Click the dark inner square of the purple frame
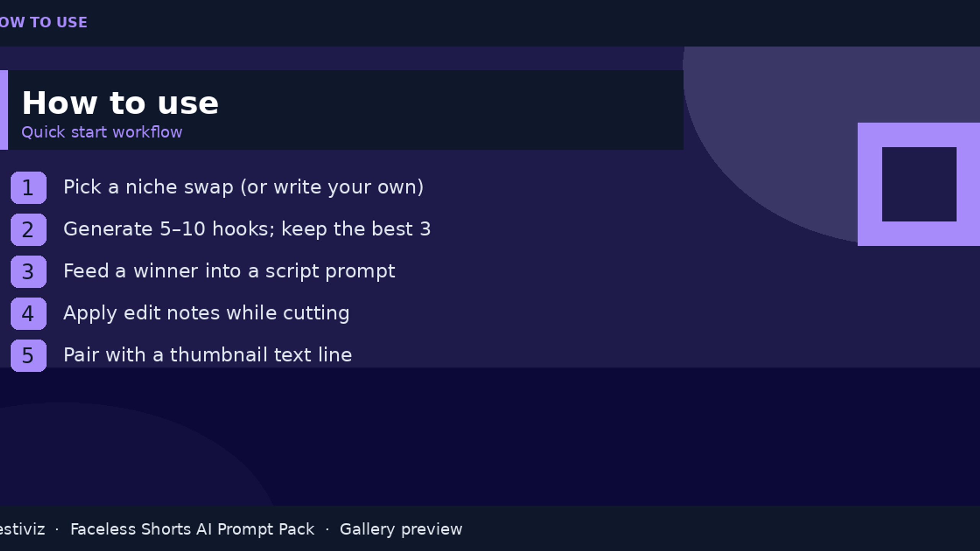This screenshot has height=551, width=980. click(x=919, y=184)
